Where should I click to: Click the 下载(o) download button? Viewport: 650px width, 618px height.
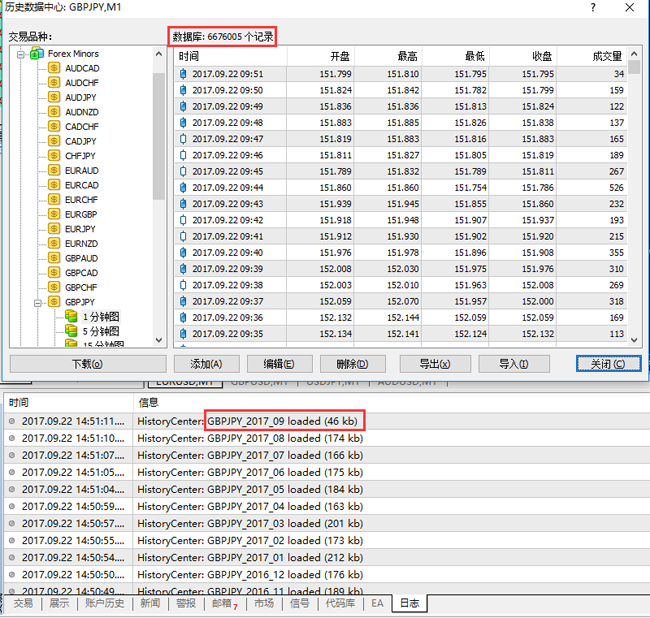88,364
